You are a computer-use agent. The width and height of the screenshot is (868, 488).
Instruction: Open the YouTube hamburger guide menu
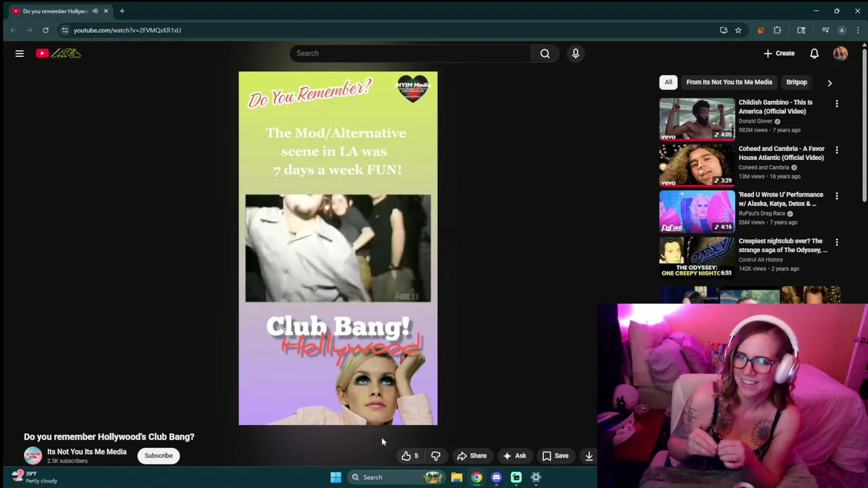click(x=20, y=54)
